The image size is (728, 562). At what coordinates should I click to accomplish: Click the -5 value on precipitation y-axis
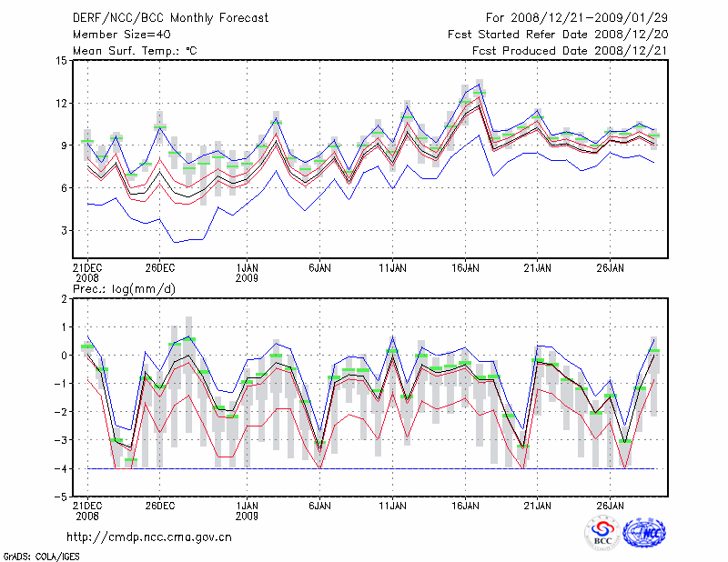60,497
